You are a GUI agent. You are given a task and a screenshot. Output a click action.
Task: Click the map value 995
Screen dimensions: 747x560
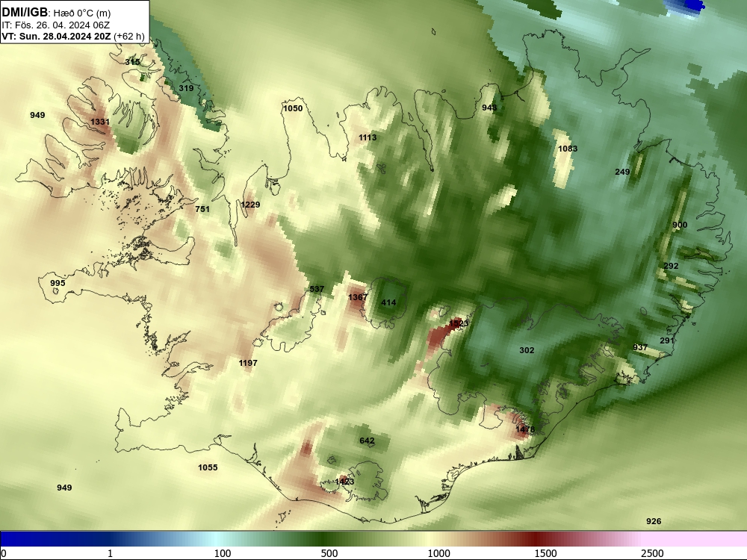pos(58,283)
